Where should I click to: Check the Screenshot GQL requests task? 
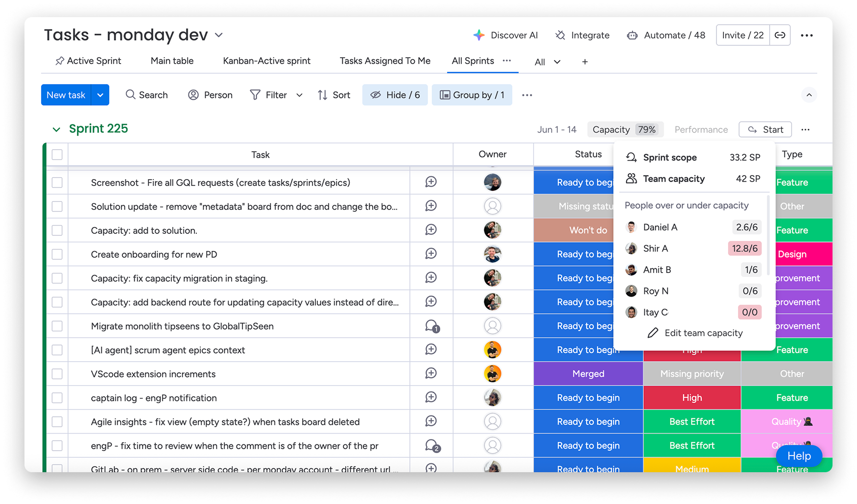click(57, 183)
